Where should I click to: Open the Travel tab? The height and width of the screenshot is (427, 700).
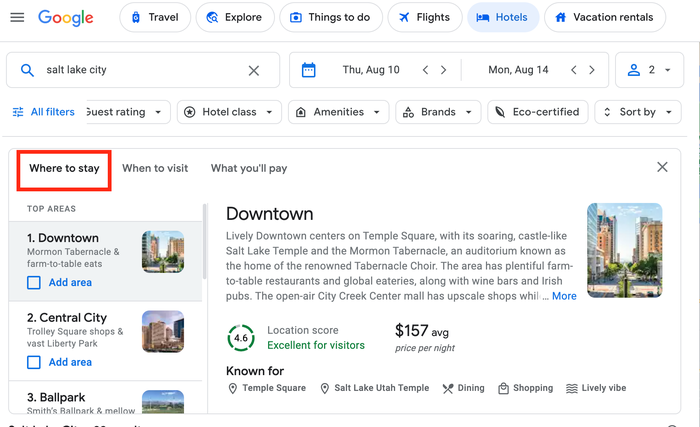pos(155,17)
